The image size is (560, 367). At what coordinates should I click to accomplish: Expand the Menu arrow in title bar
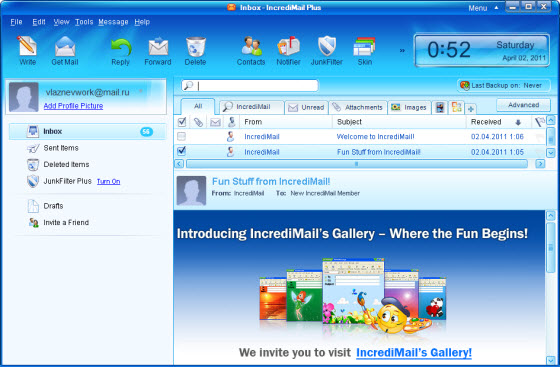496,7
